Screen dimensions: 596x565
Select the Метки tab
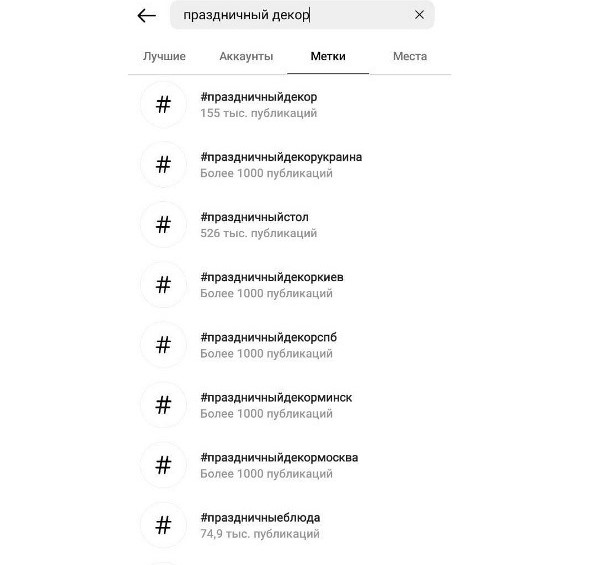click(x=328, y=56)
